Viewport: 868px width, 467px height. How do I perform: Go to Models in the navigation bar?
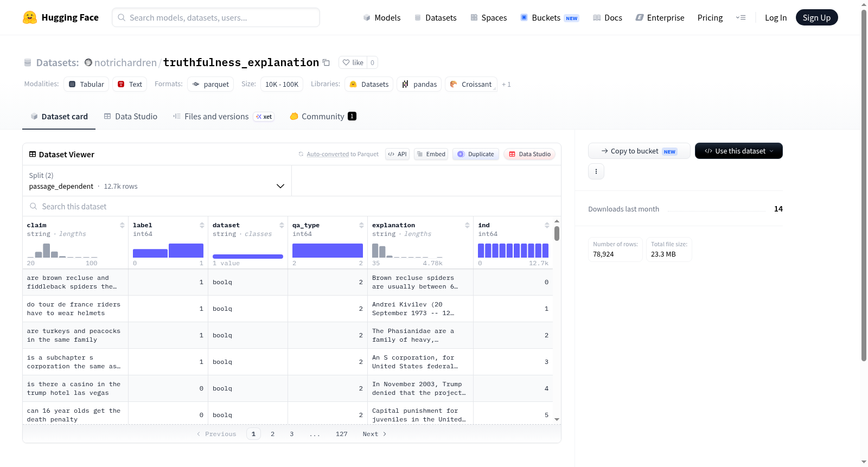[x=382, y=17]
